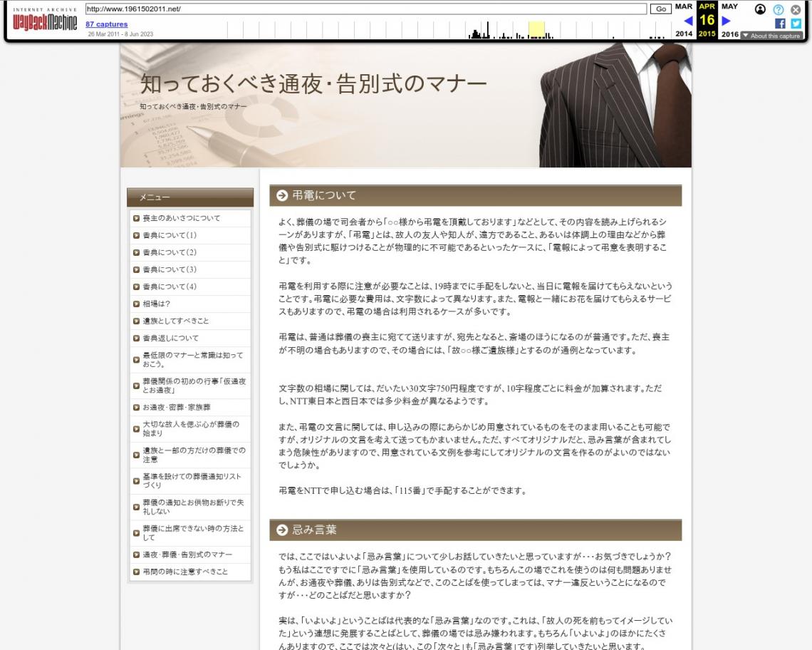Open the Wayback help icon
This screenshot has width=812, height=650.
pos(779,9)
